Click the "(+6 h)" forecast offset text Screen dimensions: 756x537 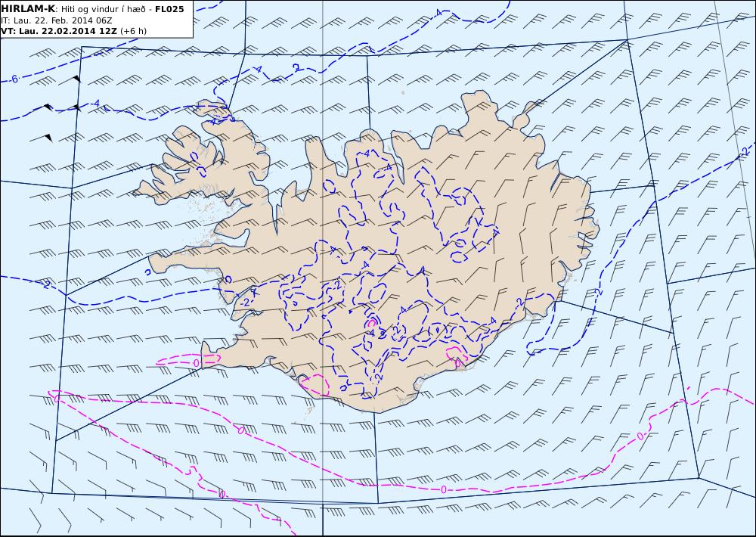[x=134, y=31]
